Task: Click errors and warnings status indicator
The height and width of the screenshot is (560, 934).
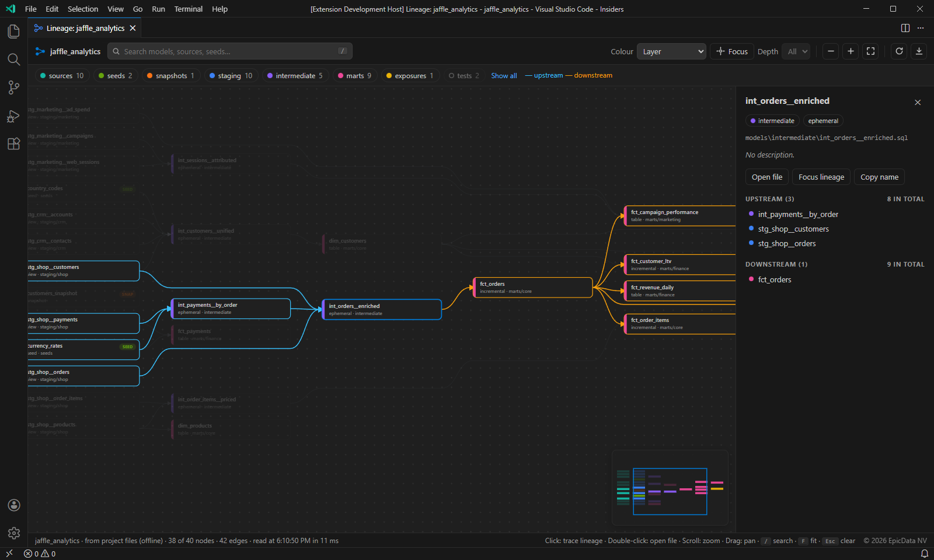Action: click(x=40, y=554)
